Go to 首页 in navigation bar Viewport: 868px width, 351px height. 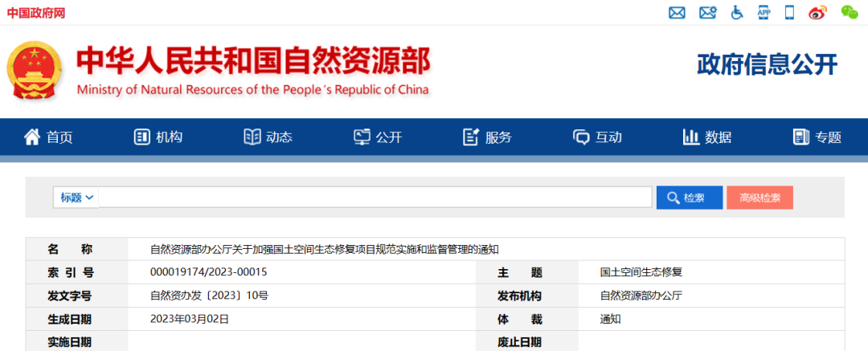click(x=48, y=137)
